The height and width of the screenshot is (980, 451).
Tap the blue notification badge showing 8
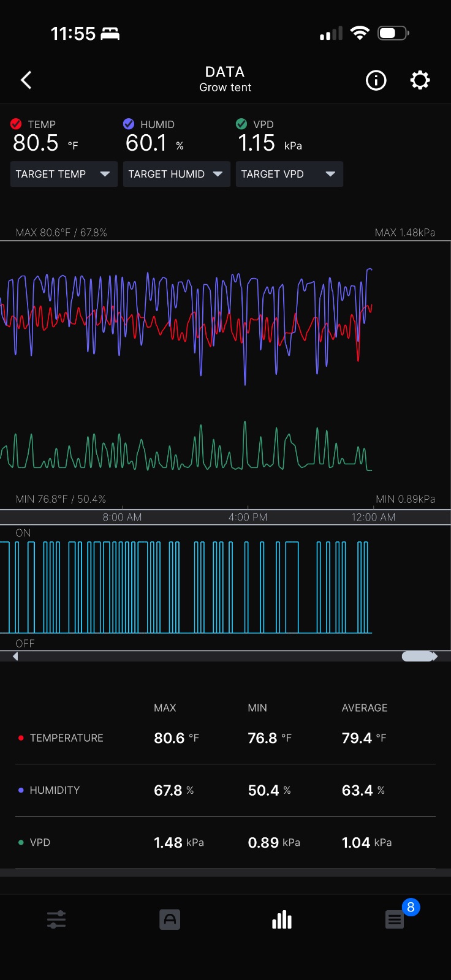(x=411, y=907)
